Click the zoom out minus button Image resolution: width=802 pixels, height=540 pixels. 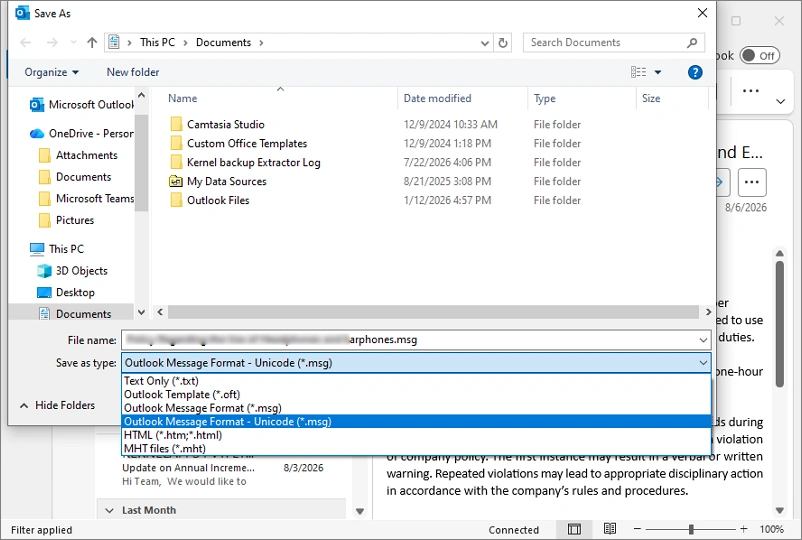click(x=637, y=529)
